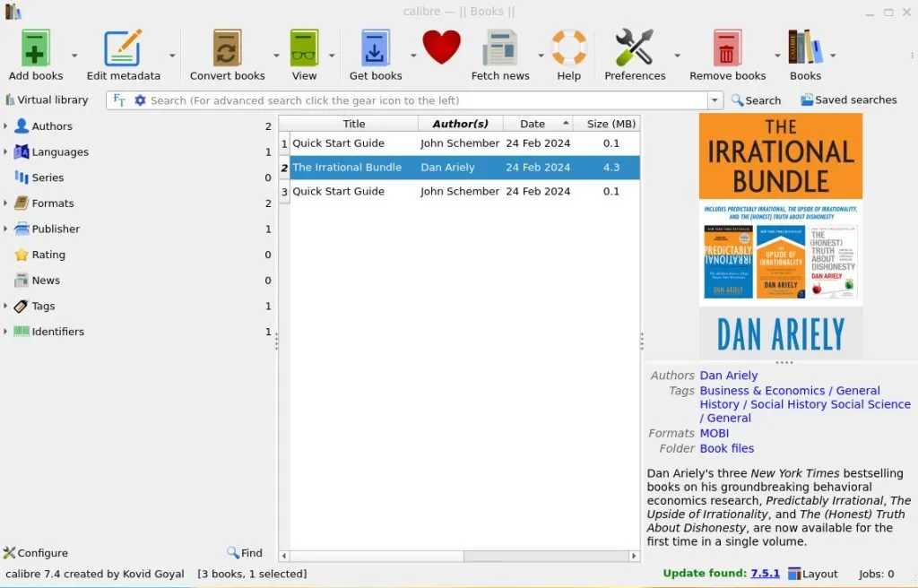Launch Convert books
The image size is (918, 588).
coord(227,48)
